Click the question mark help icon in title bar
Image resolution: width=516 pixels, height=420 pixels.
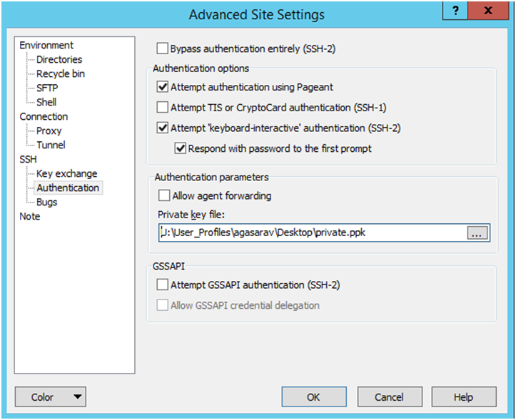(455, 11)
